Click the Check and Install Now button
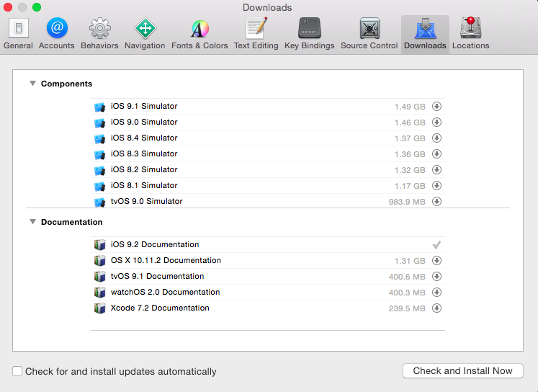The image size is (538, 392). click(462, 370)
